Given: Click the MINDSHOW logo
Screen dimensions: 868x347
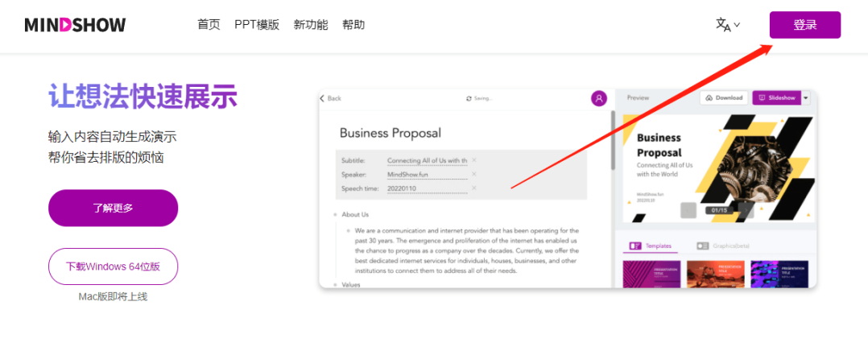Looking at the screenshot, I should coord(75,25).
